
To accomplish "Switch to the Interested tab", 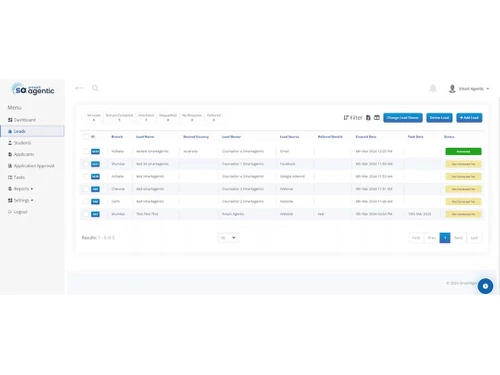I will (x=146, y=117).
